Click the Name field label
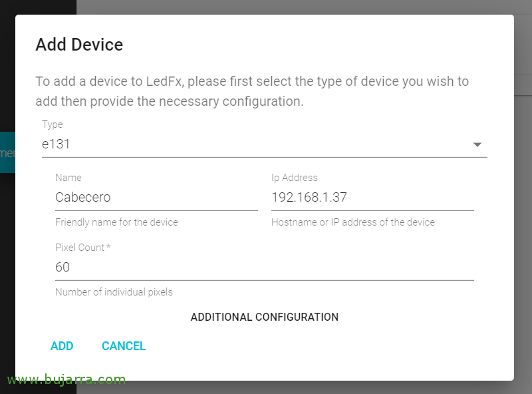The image size is (532, 394). (x=68, y=178)
